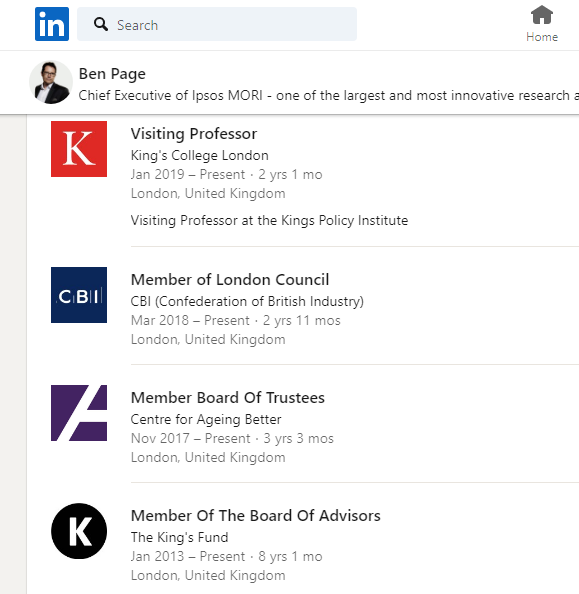Click the Home label in navigation
Screen dimensions: 579x594
(542, 37)
